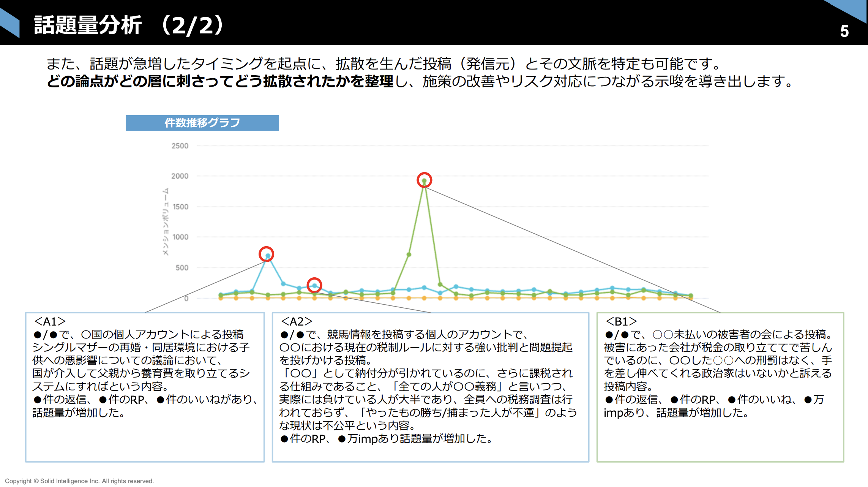This screenshot has height=487, width=868.
Task: Click the 1000 y-axis label
Action: pyautogui.click(x=181, y=237)
